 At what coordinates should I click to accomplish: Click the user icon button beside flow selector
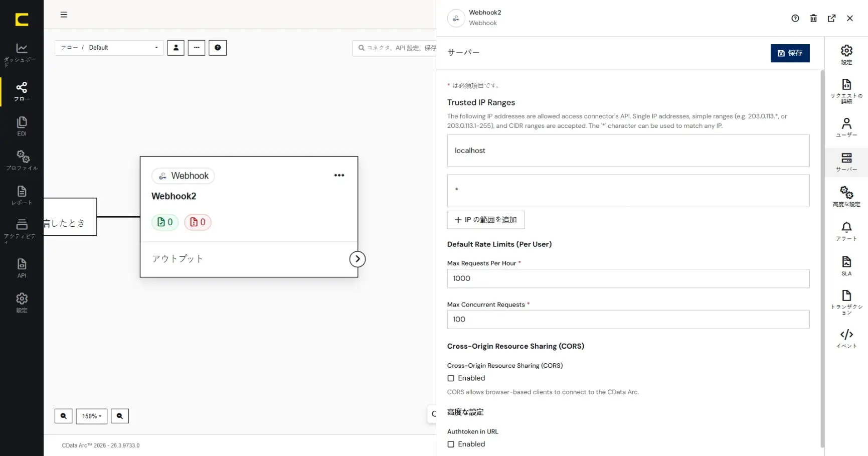[x=176, y=48]
